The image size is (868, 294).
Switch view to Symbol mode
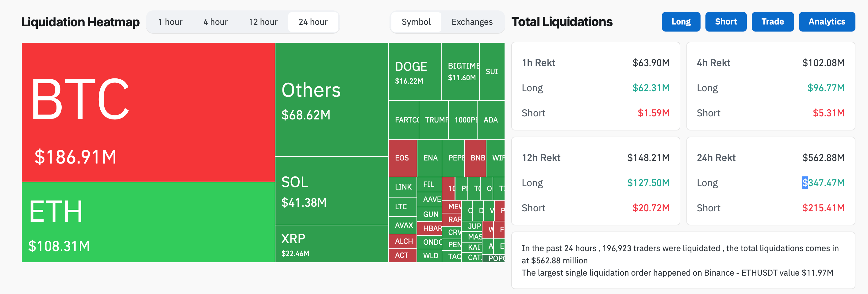(x=416, y=22)
